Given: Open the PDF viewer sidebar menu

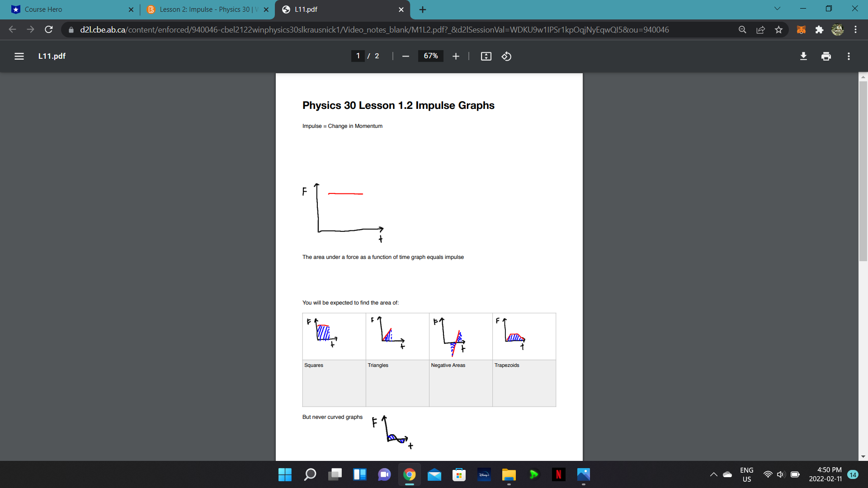Looking at the screenshot, I should pos(19,56).
